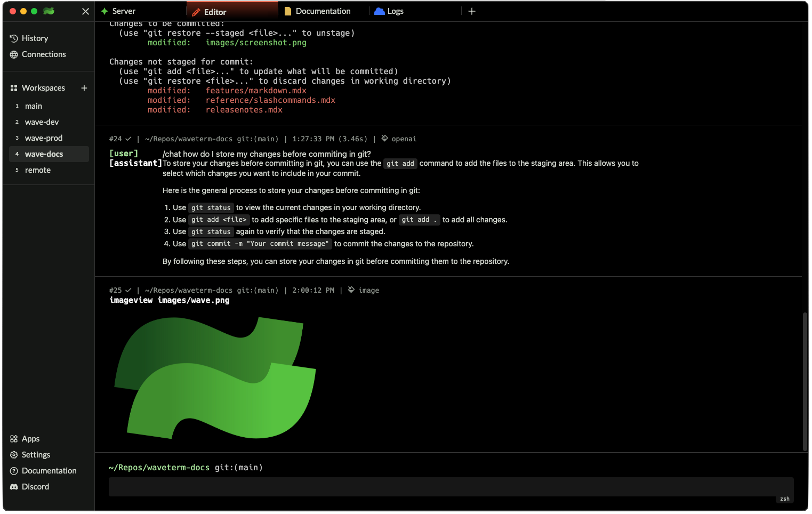Click the wave.png image preview

pos(215,378)
